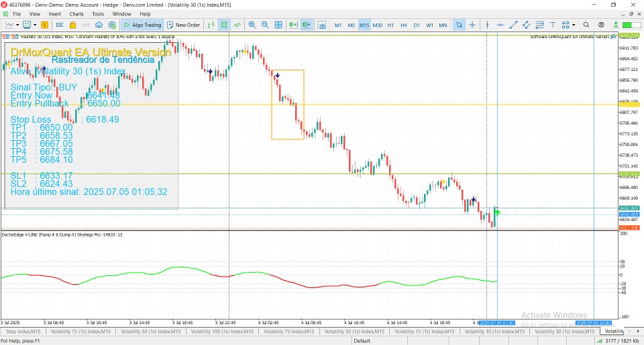
Task: Select the vertical line drawing tool
Action: point(487,25)
